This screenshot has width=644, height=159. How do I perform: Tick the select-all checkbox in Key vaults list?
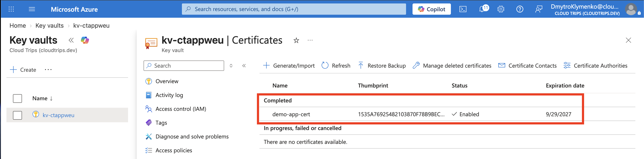17,99
